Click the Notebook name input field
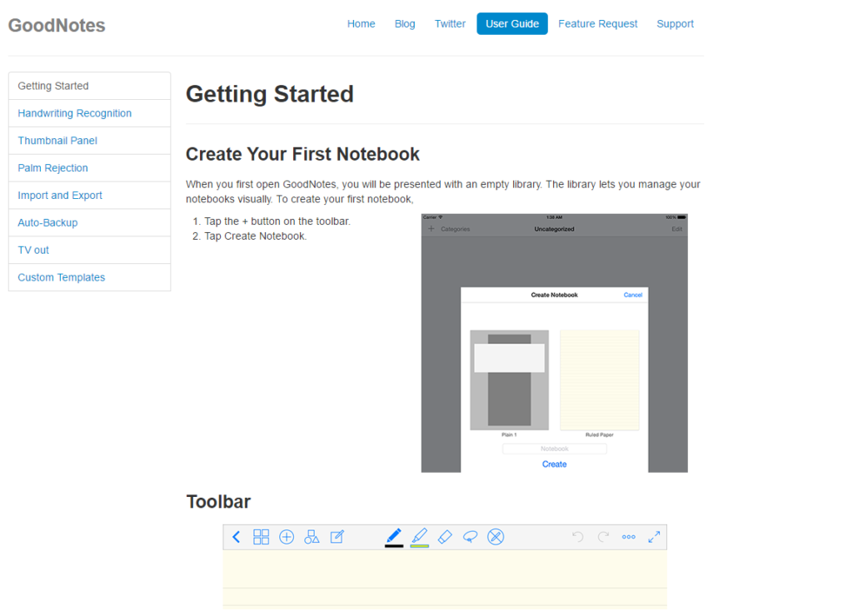 (x=554, y=449)
